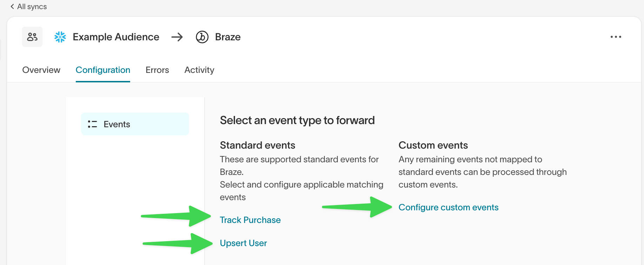The width and height of the screenshot is (644, 265).
Task: Click the Braze destination name
Action: click(228, 37)
